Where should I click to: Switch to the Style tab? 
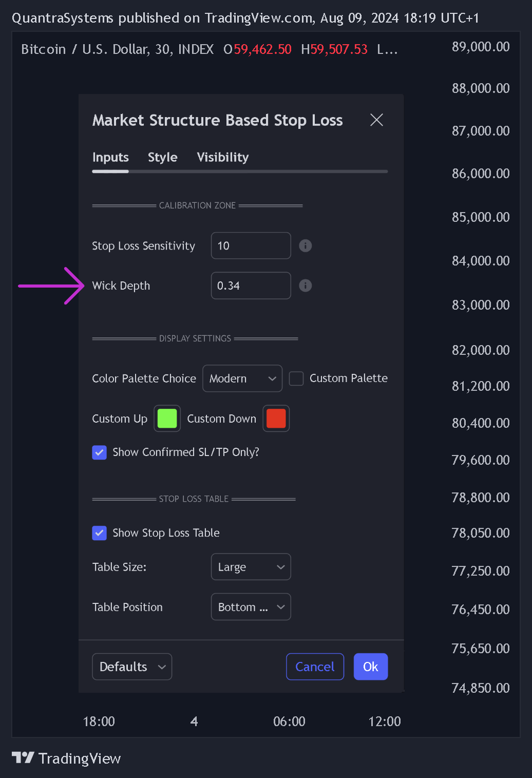point(163,157)
